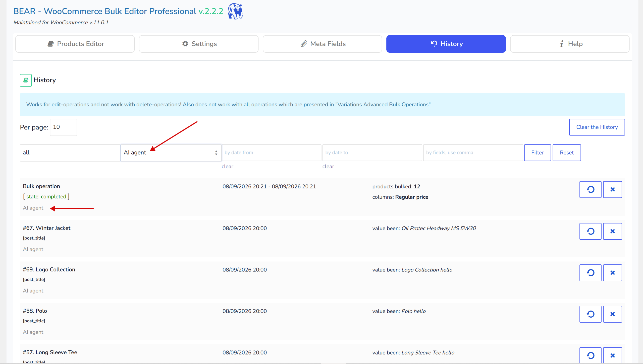Image resolution: width=643 pixels, height=364 pixels.
Task: Delete the #69 Logo Collection entry
Action: [612, 273]
